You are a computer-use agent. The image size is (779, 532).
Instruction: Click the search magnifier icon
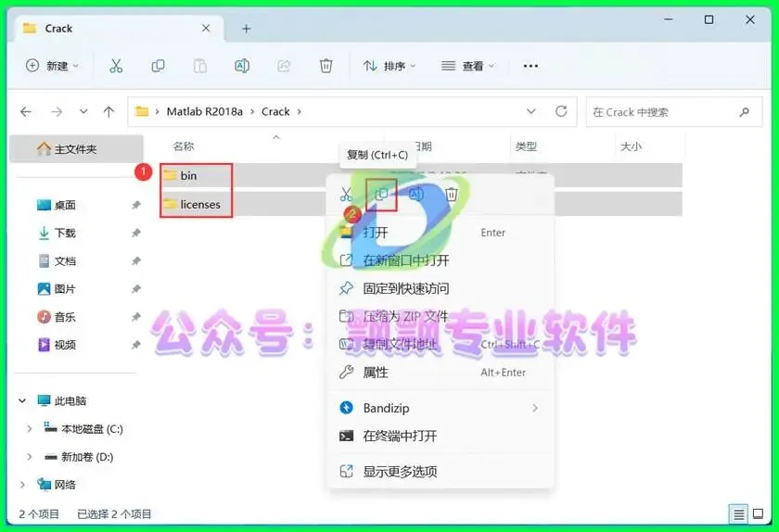(744, 112)
